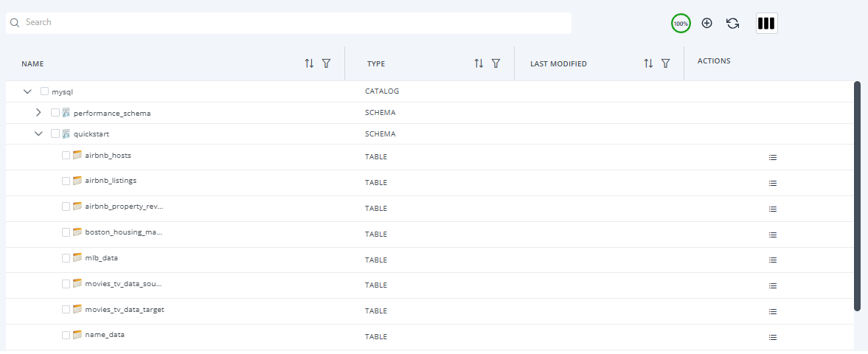Select the performance_schema label
This screenshot has height=354, width=868.
click(x=112, y=113)
